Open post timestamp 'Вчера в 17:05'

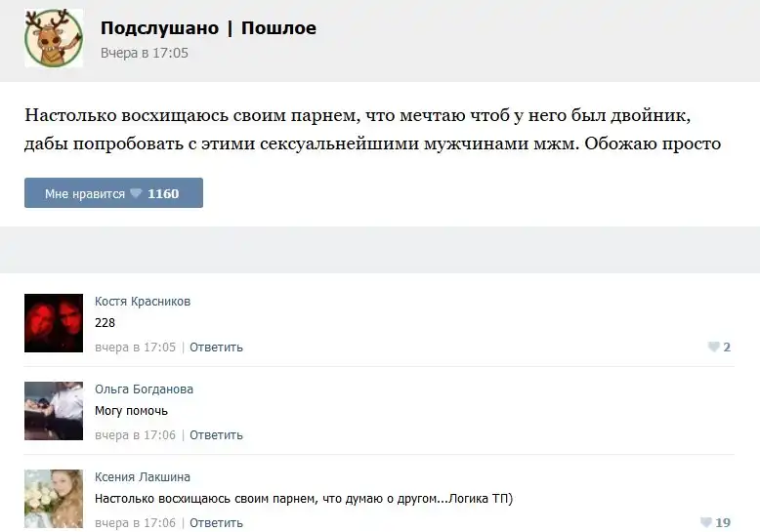point(145,53)
